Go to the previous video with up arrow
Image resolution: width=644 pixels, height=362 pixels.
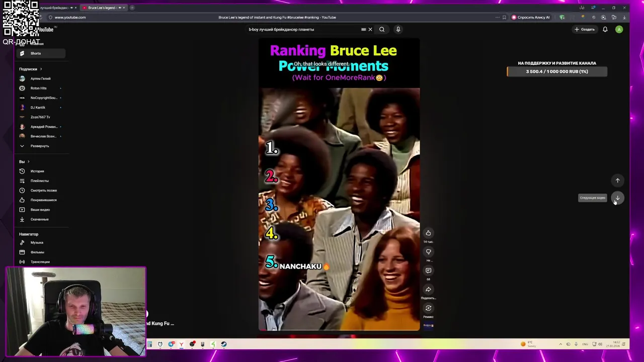pos(617,180)
